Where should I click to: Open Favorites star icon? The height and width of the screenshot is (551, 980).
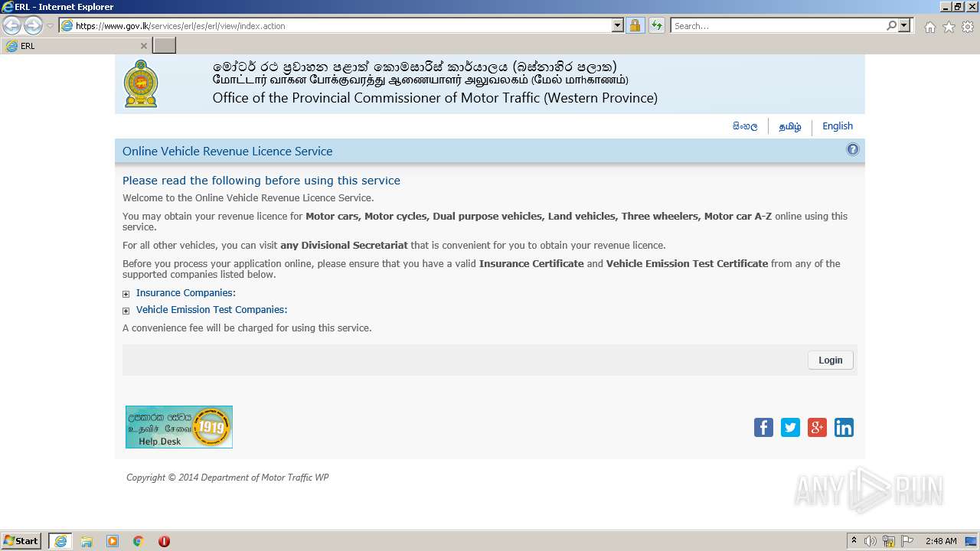click(949, 27)
